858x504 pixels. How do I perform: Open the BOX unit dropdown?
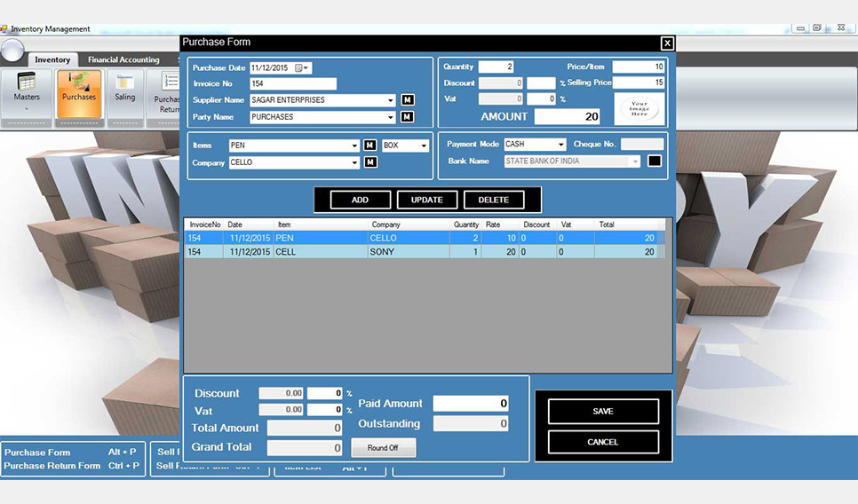click(424, 146)
